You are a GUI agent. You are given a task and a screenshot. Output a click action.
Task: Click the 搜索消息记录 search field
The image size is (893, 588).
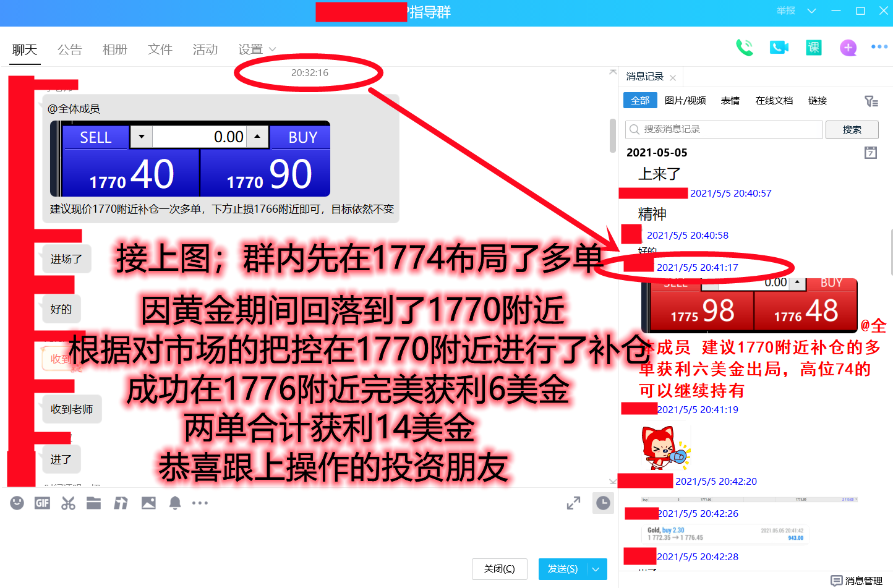click(x=724, y=129)
